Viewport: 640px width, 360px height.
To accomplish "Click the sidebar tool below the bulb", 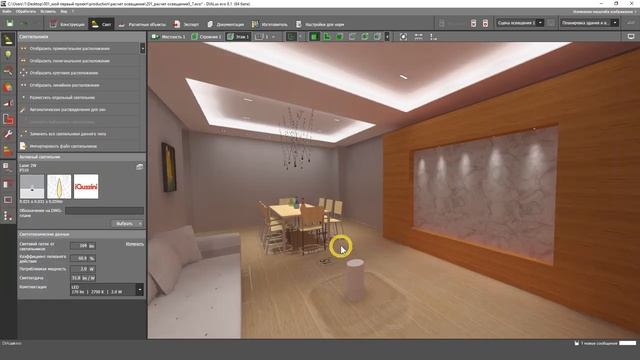I will [x=8, y=71].
